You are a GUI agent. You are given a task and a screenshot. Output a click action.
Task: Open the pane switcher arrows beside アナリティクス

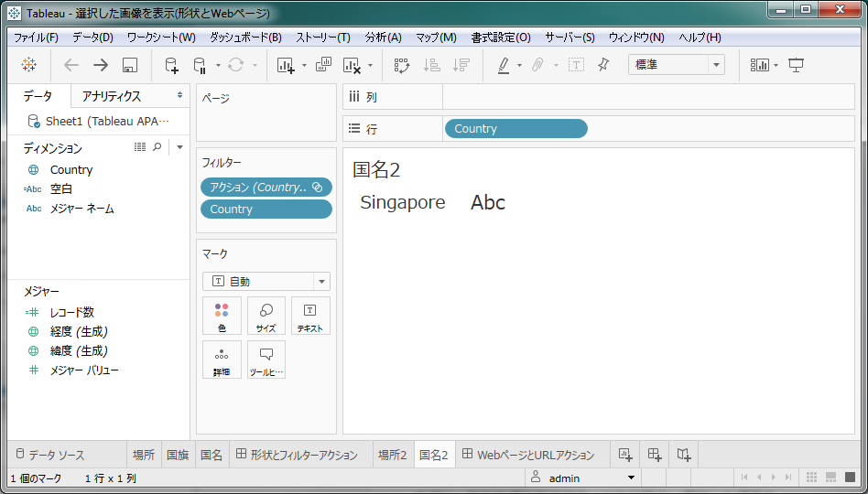pos(179,95)
